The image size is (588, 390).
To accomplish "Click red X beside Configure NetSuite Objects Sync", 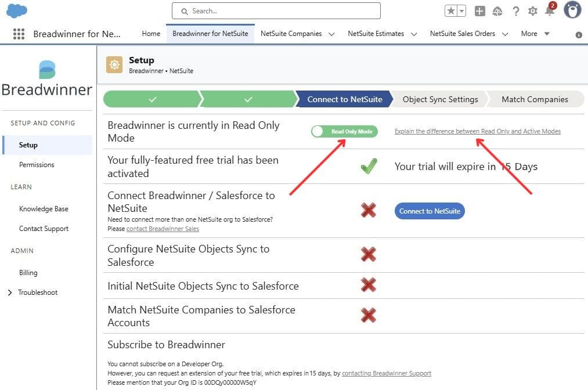I will coord(368,254).
